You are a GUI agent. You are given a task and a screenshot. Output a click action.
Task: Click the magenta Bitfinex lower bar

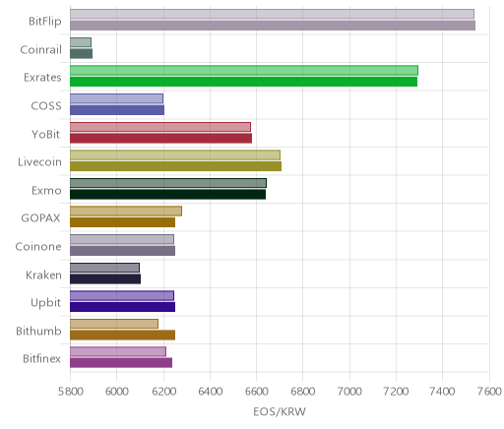[121, 363]
